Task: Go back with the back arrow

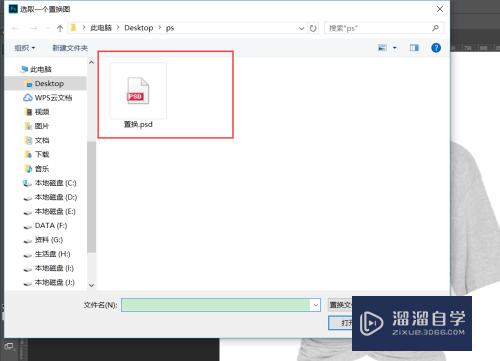Action: click(15, 28)
